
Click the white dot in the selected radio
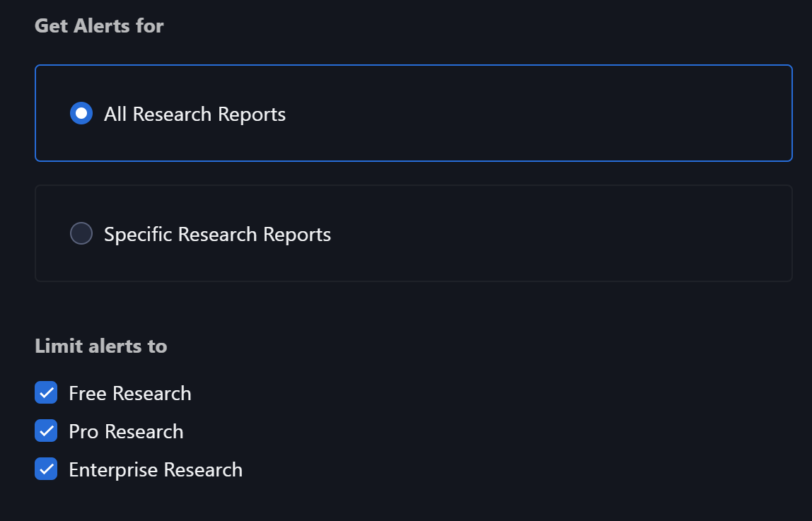point(81,113)
